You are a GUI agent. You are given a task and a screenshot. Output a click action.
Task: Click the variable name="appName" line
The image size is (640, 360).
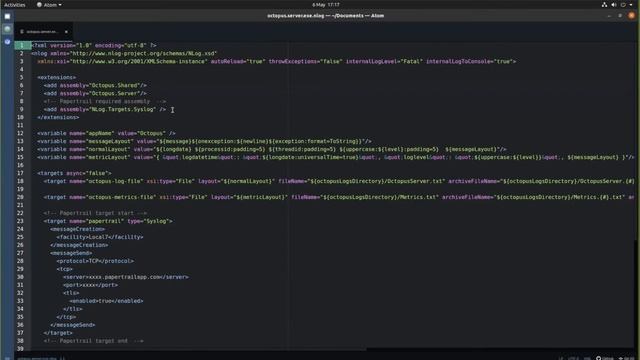[x=107, y=133]
